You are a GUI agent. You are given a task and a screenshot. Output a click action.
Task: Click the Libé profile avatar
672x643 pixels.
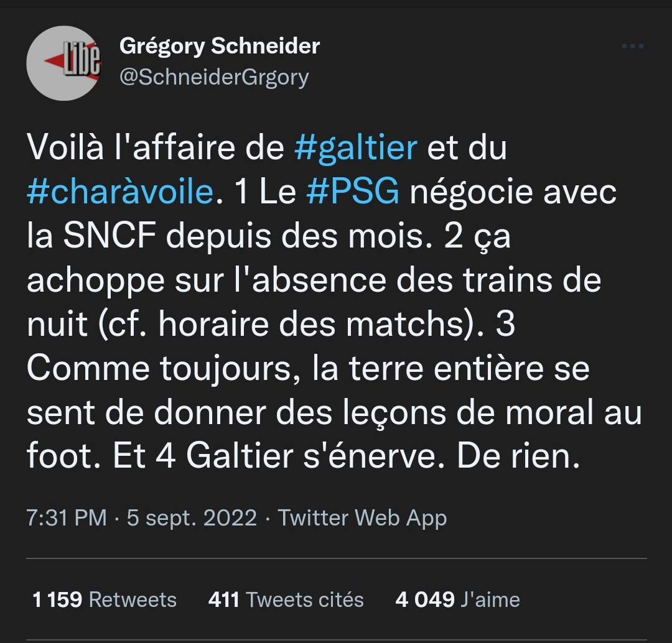pos(63,63)
